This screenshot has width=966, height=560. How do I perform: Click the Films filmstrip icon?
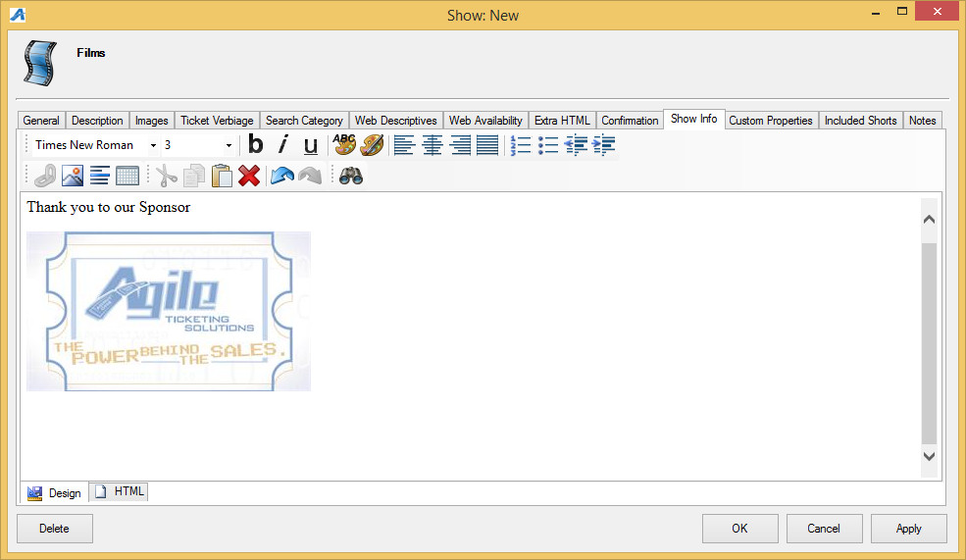pyautogui.click(x=40, y=63)
